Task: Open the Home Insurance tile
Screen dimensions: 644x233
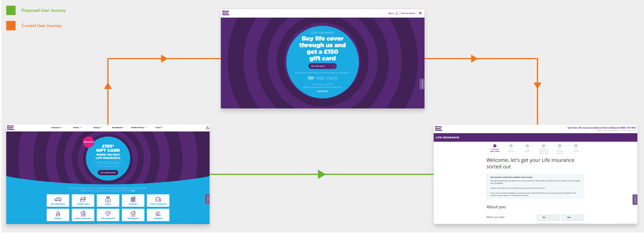Action: [83, 215]
